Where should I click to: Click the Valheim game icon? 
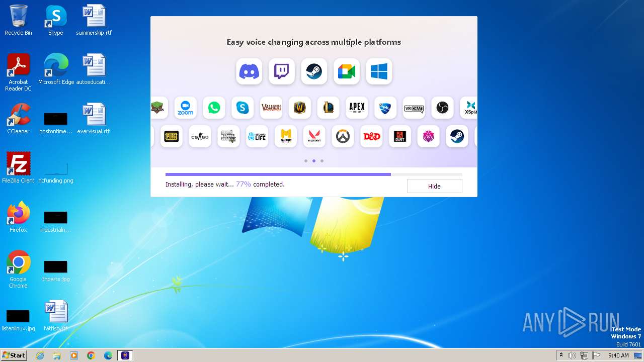point(271,108)
